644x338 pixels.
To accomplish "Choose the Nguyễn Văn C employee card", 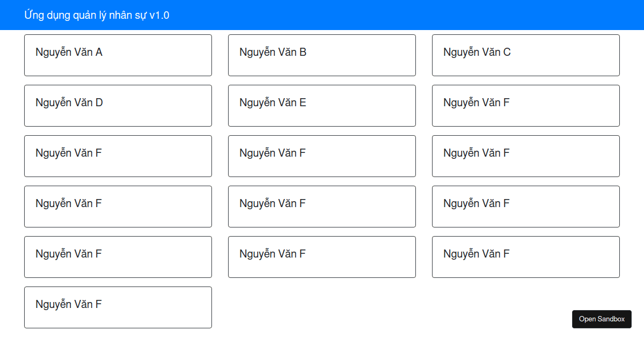I will point(526,55).
